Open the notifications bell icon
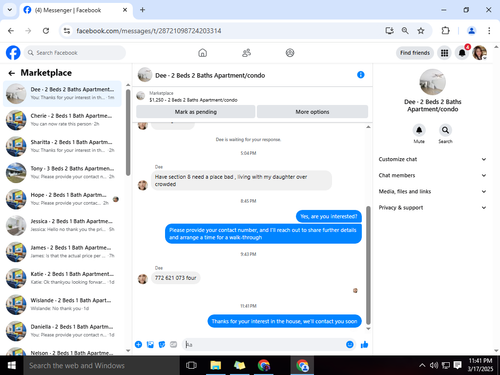500x375 pixels. (462, 53)
